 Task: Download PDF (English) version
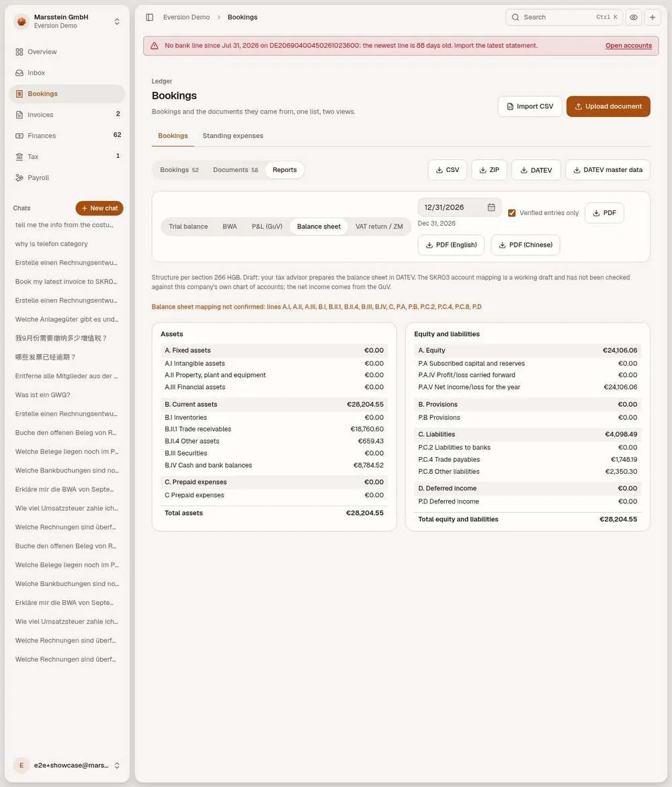coord(451,245)
